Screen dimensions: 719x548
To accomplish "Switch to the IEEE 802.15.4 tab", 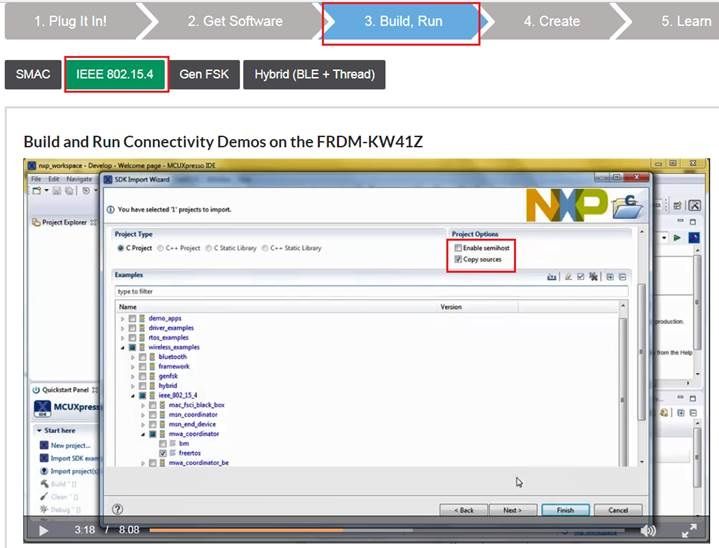I will click(x=115, y=74).
